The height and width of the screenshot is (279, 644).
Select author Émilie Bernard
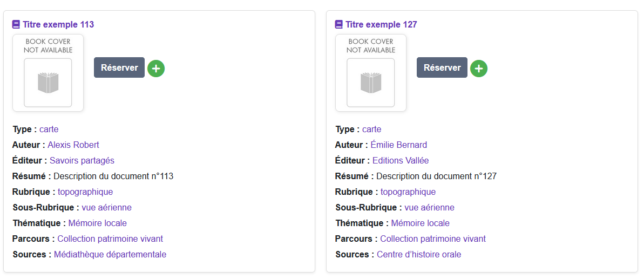[398, 145]
